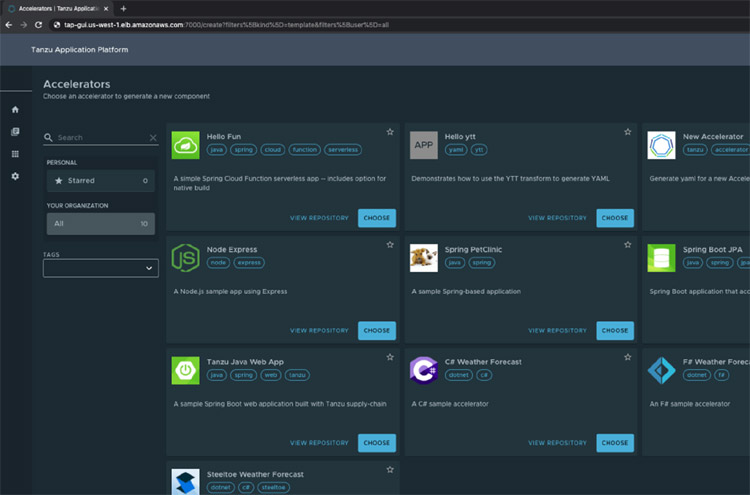View repository for Node Express
The image size is (750, 495).
tap(319, 330)
